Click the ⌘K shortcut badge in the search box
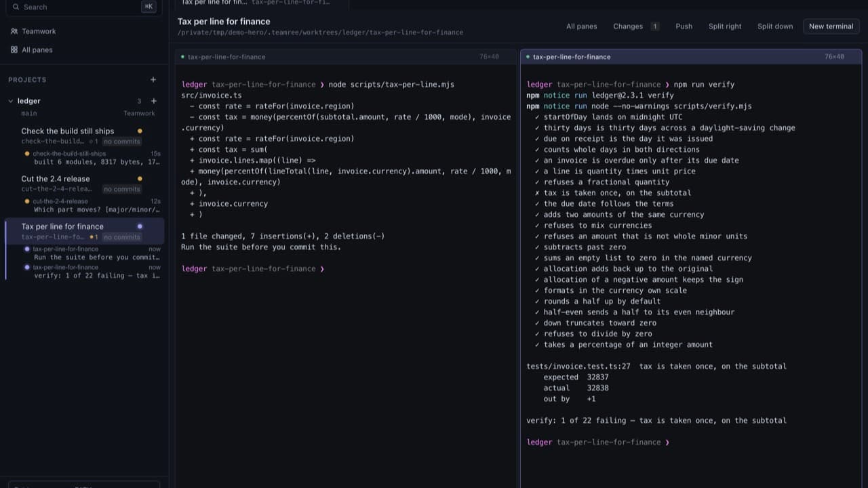The image size is (868, 488). click(x=149, y=7)
